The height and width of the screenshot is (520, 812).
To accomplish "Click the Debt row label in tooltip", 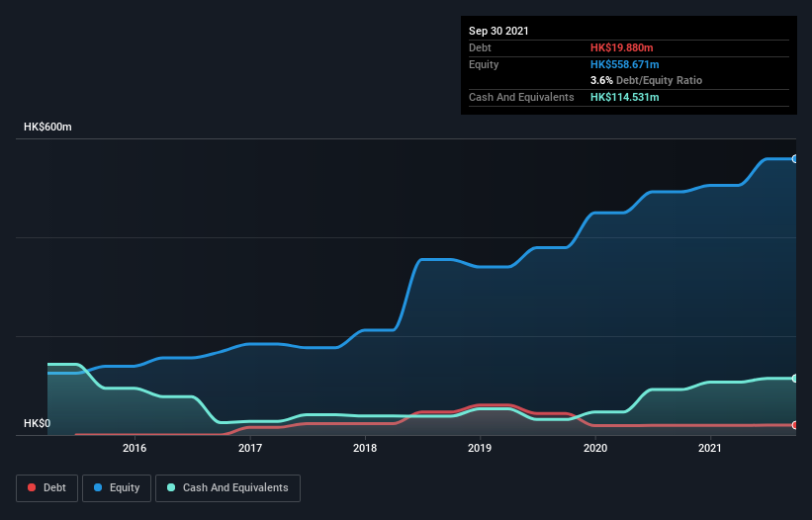I will coord(480,47).
